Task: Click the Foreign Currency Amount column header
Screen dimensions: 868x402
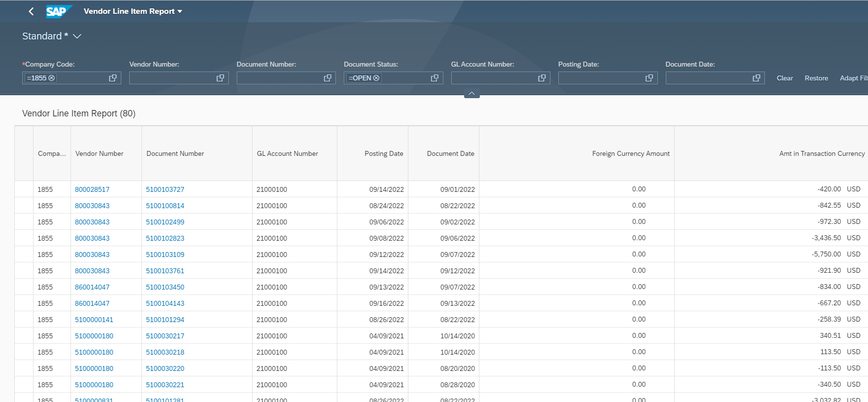Action: click(x=577, y=153)
